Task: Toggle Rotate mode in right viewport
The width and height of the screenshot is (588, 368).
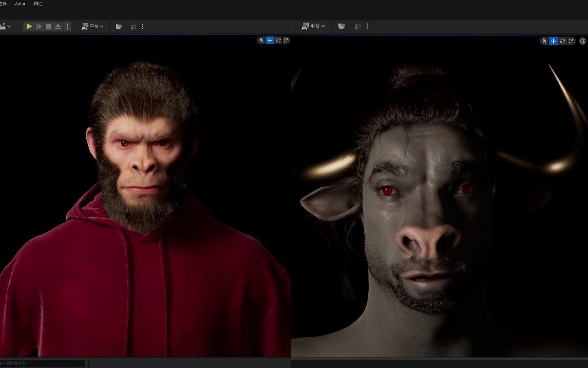Action: point(562,41)
